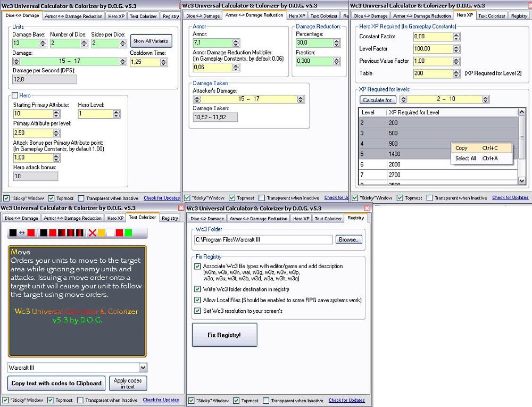Click Check for Updates link in Dice window

point(162,198)
